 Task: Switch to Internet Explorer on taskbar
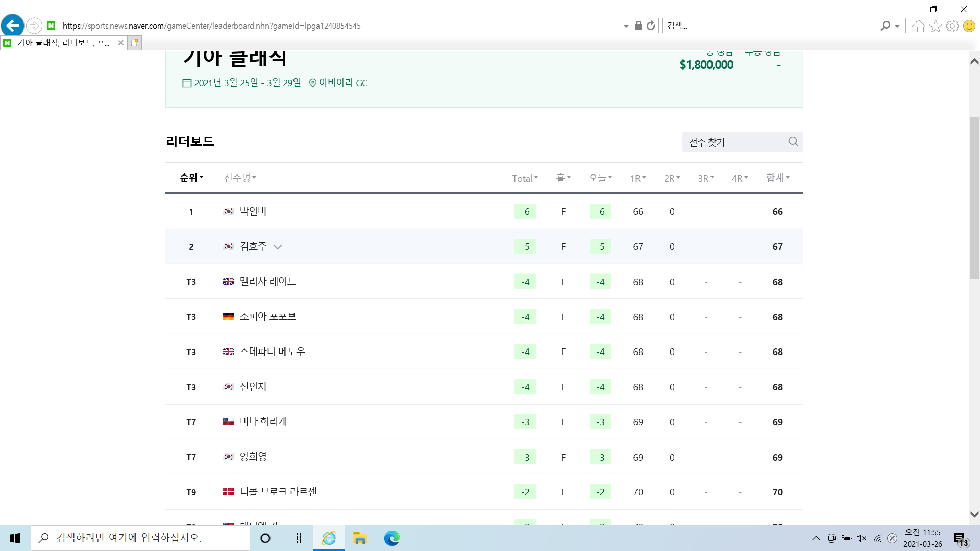point(329,538)
